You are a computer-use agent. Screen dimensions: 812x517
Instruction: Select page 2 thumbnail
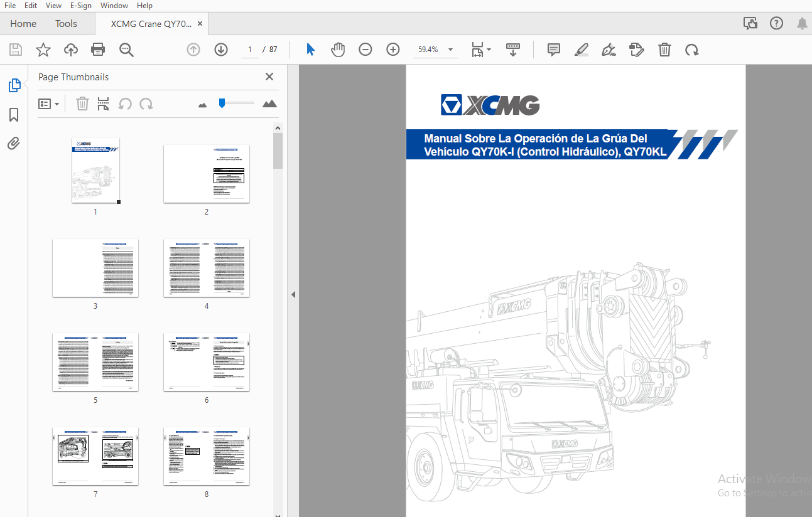[x=207, y=174]
